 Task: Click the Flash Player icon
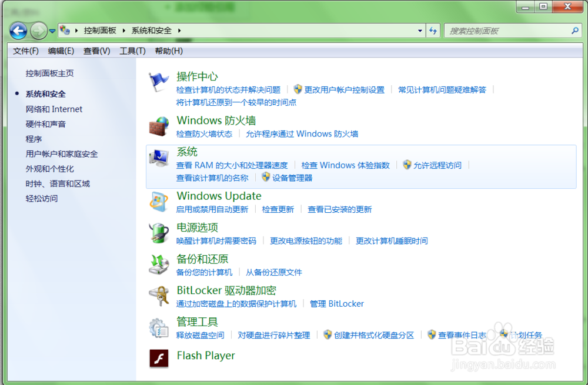[x=159, y=357]
